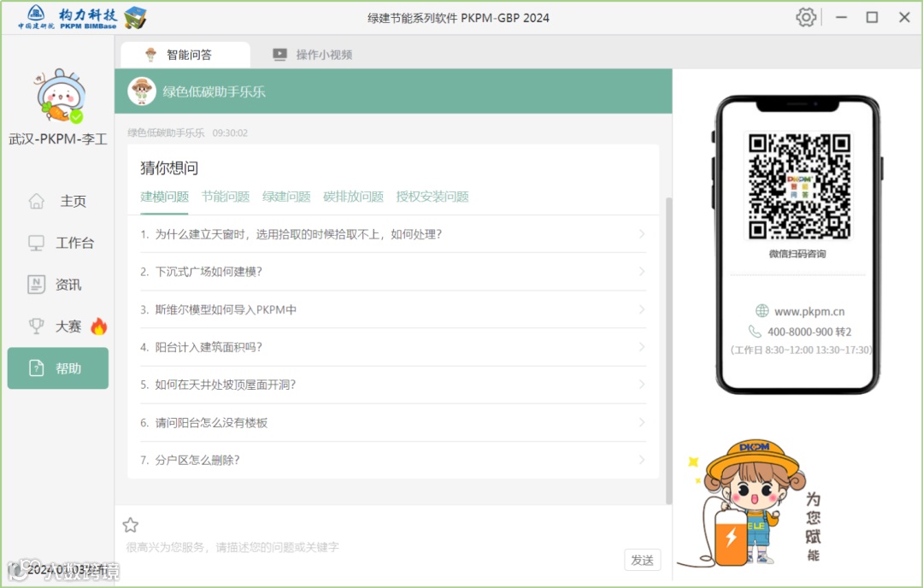The height and width of the screenshot is (588, 923).
Task: Open question 7 分户区怎么删除
Action: coord(392,461)
